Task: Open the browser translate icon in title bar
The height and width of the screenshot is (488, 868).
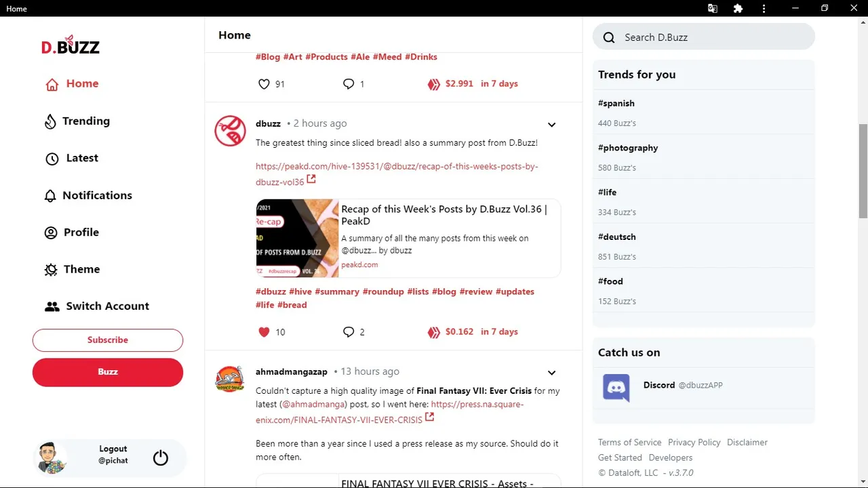Action: pos(713,9)
